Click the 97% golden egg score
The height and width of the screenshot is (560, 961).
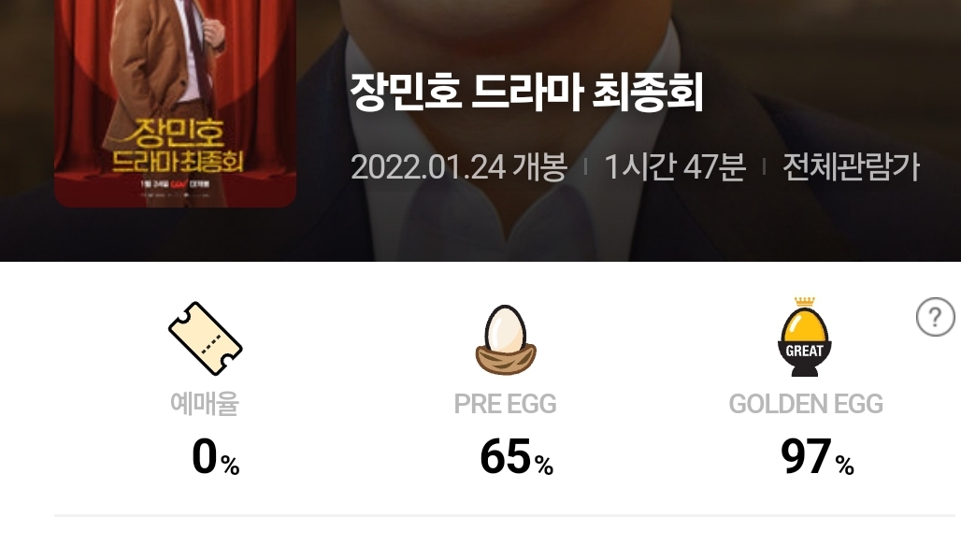pyautogui.click(x=817, y=457)
